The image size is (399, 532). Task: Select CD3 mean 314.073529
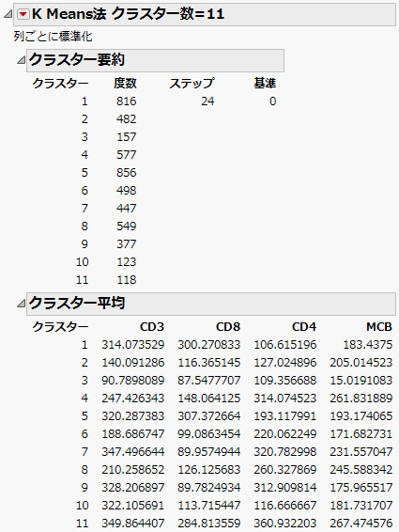coord(133,345)
